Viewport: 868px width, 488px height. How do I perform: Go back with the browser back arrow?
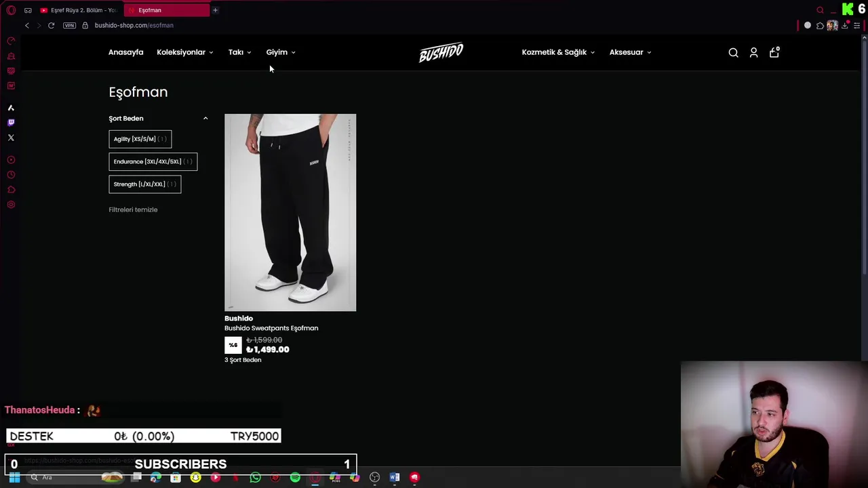(27, 25)
